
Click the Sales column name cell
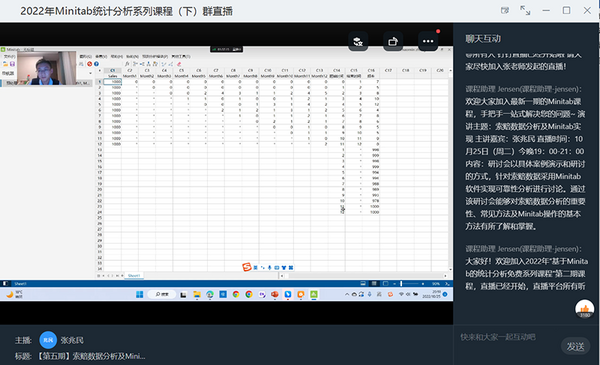pos(112,76)
